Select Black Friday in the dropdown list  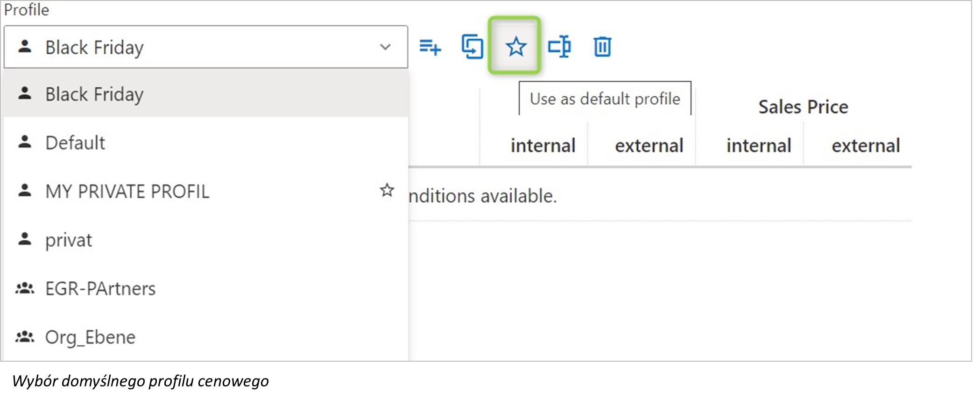pyautogui.click(x=206, y=94)
